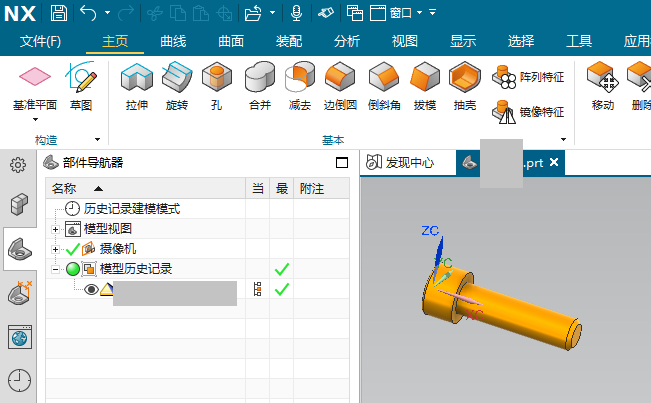Viewport: 651px width, 403px height.
Task: Expand the 模型视图 tree node
Action: click(56, 229)
